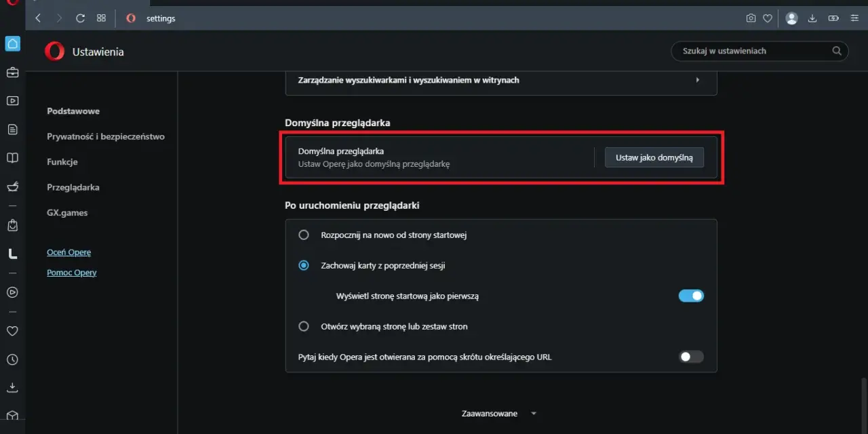Click the address bar showing 'settings'
Screen dimensions: 868x434
[x=161, y=18]
